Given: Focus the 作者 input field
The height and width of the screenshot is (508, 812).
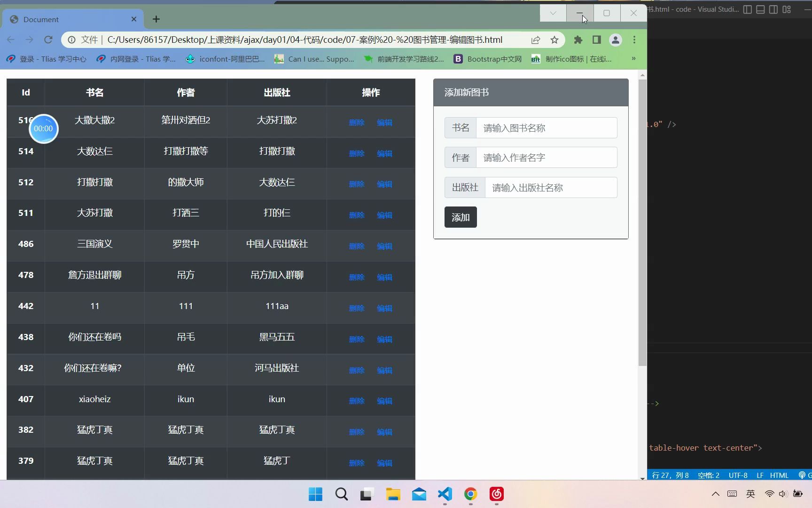Looking at the screenshot, I should pyautogui.click(x=547, y=158).
